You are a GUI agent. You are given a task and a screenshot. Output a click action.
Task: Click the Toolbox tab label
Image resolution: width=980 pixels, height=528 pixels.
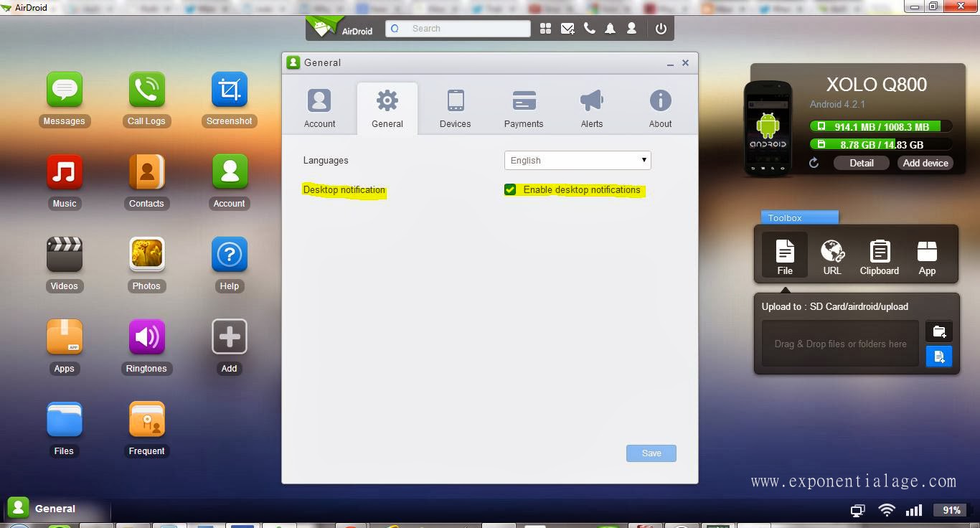point(799,217)
